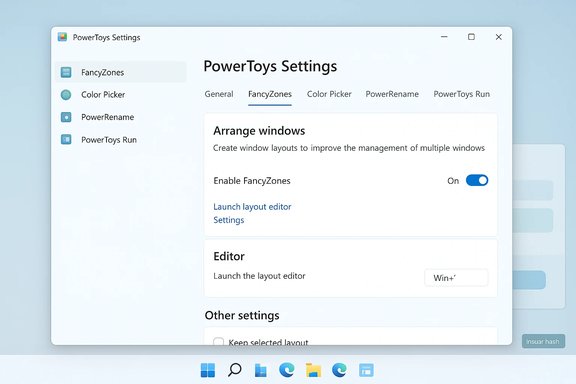Viewport: 576px width, 384px height.
Task: Click the PowerToys logo in title bar
Action: pyautogui.click(x=62, y=37)
